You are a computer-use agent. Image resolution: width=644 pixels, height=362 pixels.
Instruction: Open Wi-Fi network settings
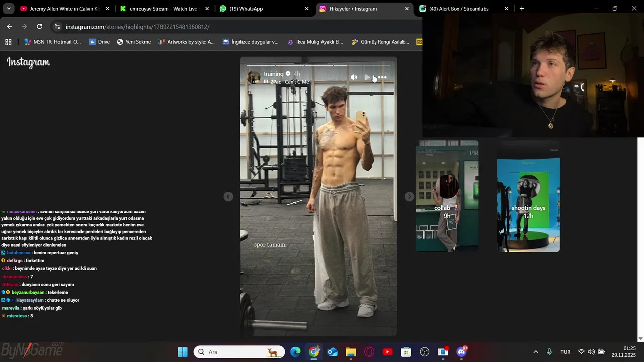[x=581, y=352]
